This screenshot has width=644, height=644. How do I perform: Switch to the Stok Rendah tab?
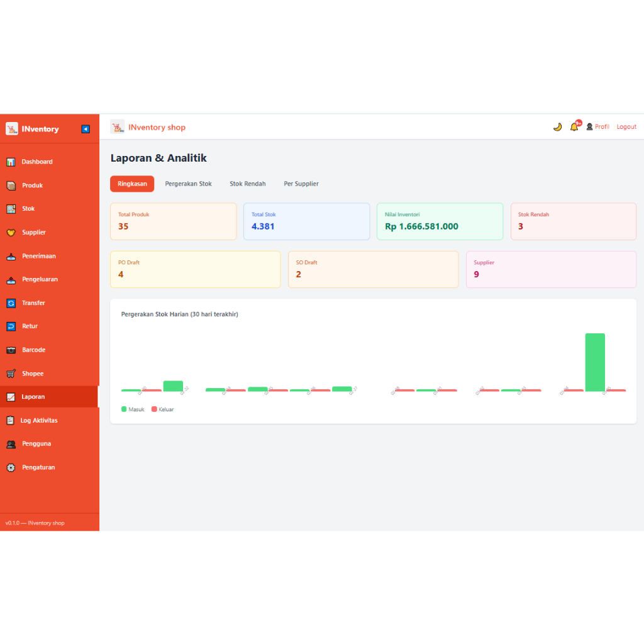(x=248, y=184)
